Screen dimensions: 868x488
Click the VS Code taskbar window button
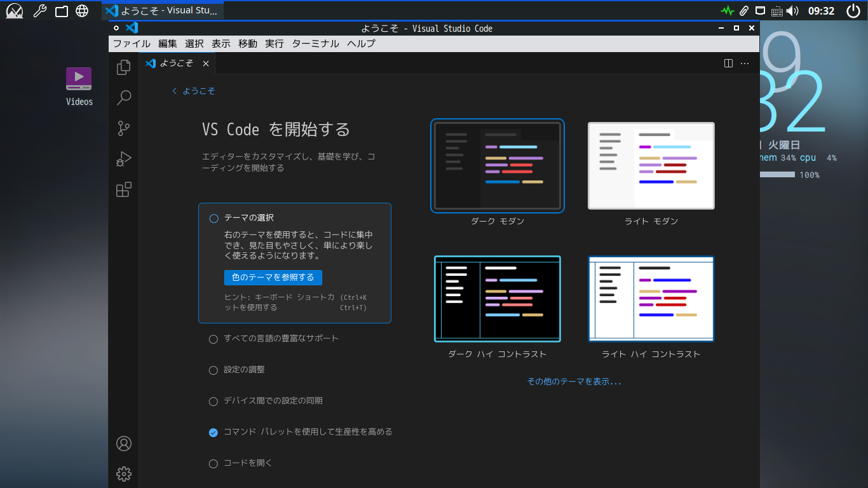163,11
